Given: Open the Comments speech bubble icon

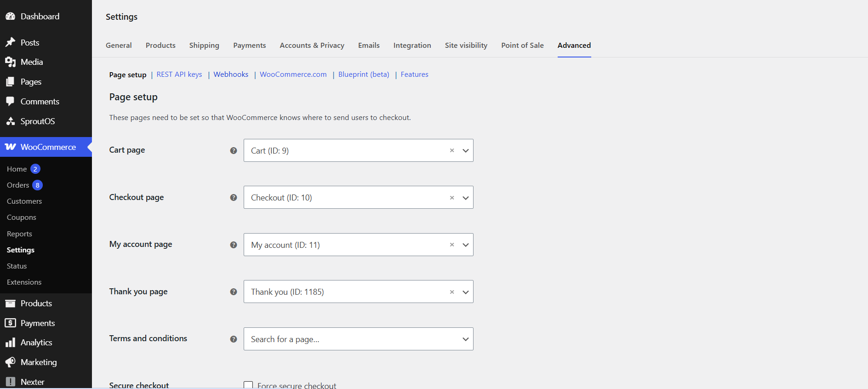Looking at the screenshot, I should tap(10, 102).
